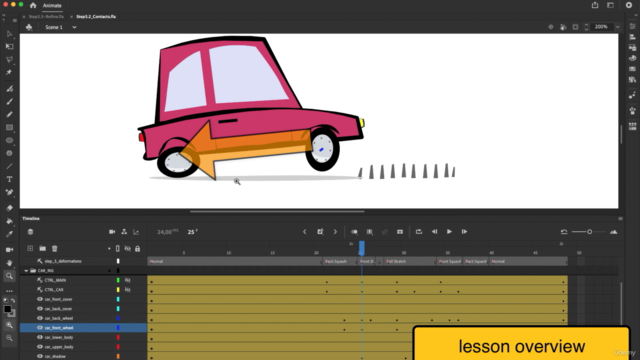Switch to Step1.2_Contacts.fla tab
The width and height of the screenshot is (640, 360).
click(96, 17)
